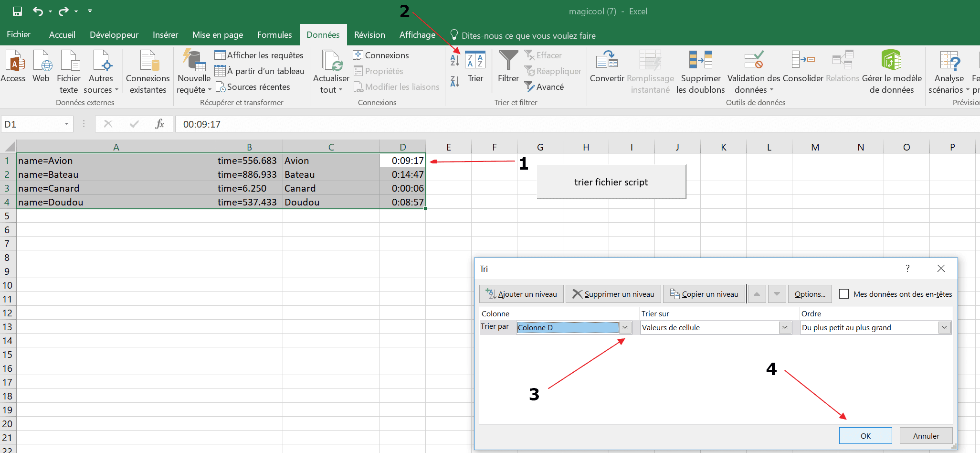Click 'Ajouter un niveau' button
Viewport: 980px width, 453px height.
[x=521, y=294]
